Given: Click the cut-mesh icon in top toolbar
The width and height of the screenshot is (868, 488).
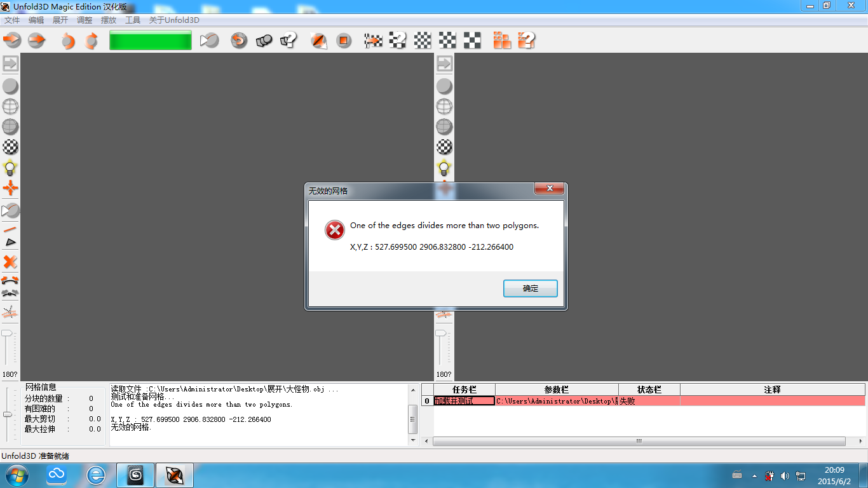Looking at the screenshot, I should tap(209, 41).
